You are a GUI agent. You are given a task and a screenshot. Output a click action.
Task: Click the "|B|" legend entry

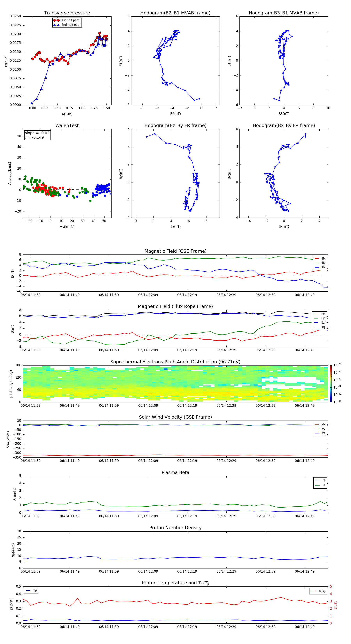click(320, 327)
